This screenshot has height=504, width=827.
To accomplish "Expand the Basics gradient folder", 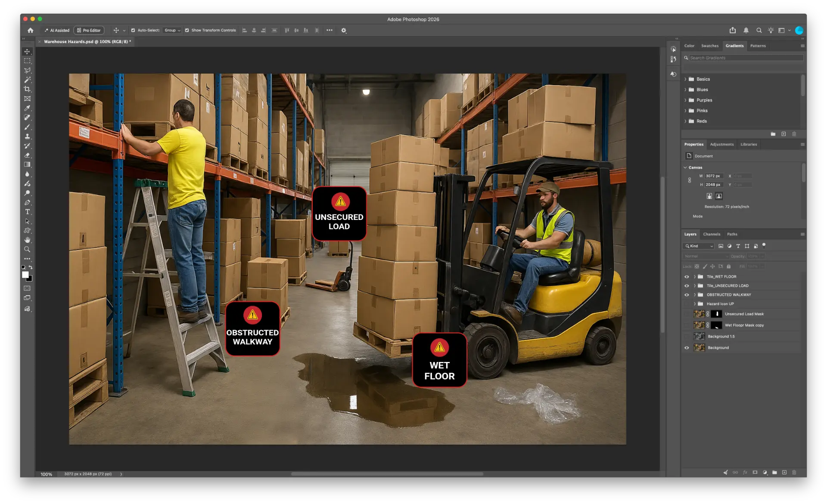I will [685, 79].
